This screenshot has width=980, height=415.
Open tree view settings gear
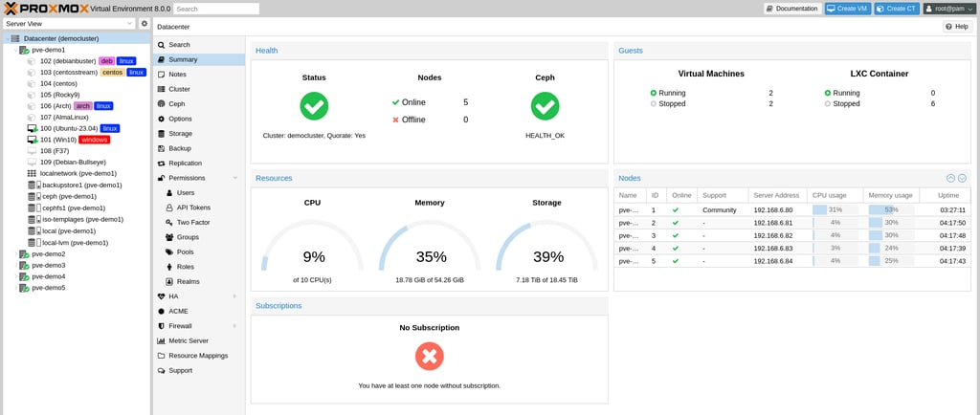145,24
